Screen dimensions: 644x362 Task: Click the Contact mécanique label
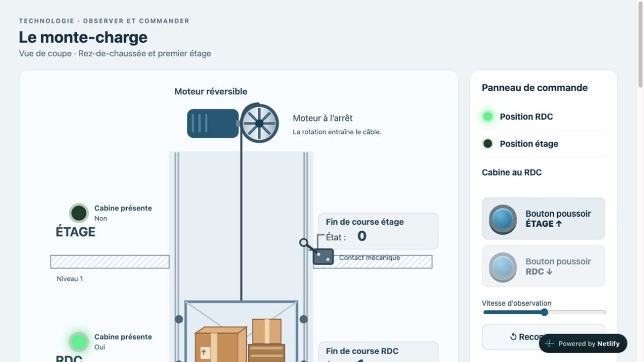coord(369,257)
